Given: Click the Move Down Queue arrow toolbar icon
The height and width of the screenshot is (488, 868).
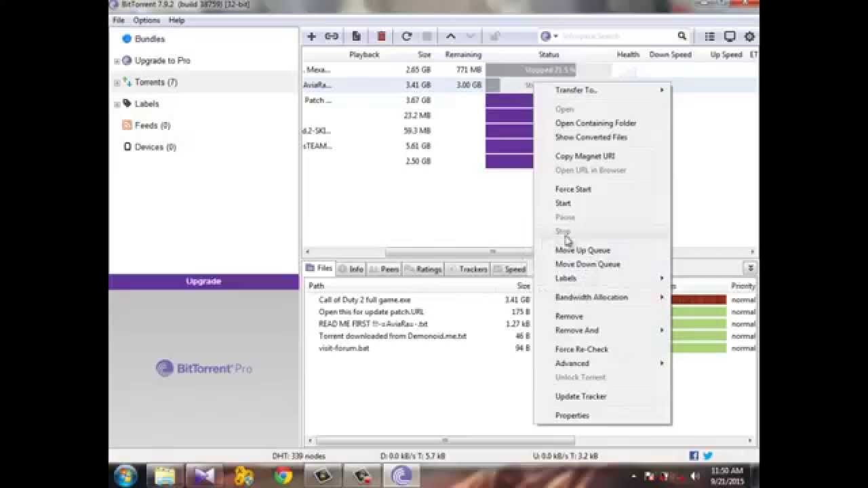Looking at the screenshot, I should point(470,37).
